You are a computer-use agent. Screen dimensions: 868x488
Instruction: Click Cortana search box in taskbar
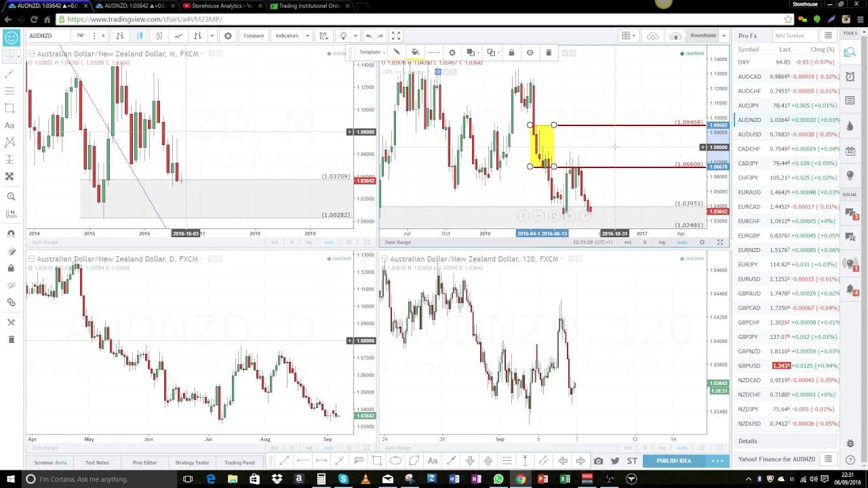(98, 479)
